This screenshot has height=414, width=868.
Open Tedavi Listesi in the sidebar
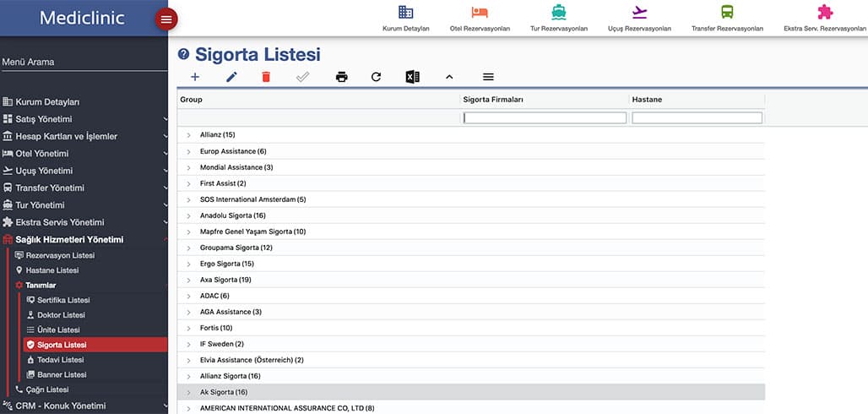(60, 360)
